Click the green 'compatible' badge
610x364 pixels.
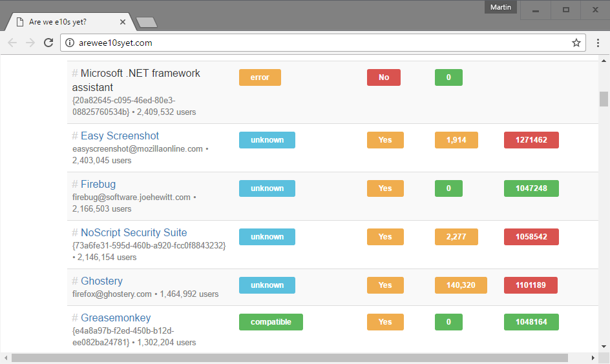271,322
